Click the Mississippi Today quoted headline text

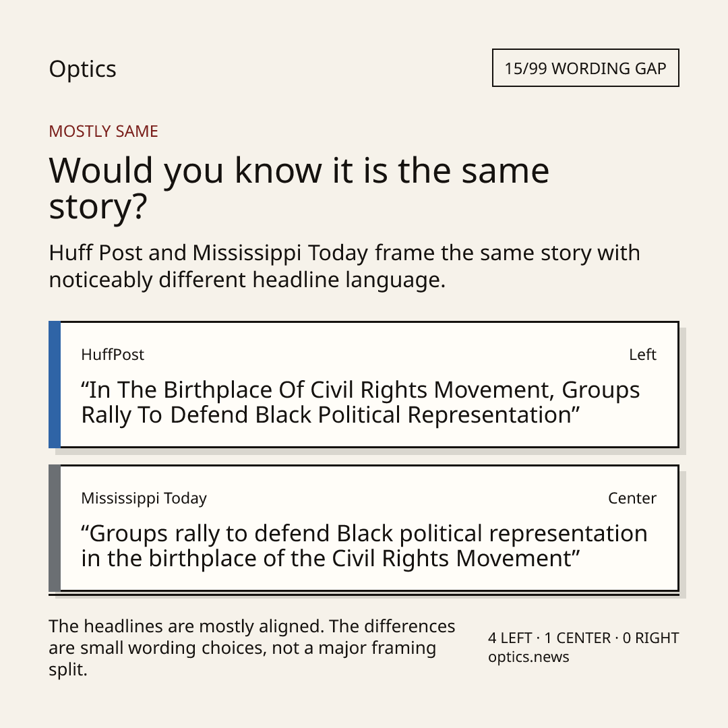[365, 545]
